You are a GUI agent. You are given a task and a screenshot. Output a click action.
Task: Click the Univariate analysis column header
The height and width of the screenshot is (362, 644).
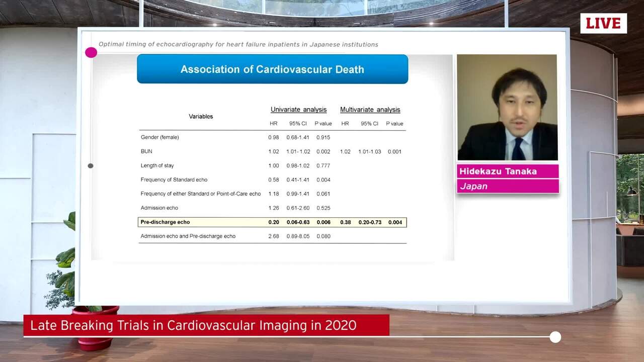tap(298, 109)
